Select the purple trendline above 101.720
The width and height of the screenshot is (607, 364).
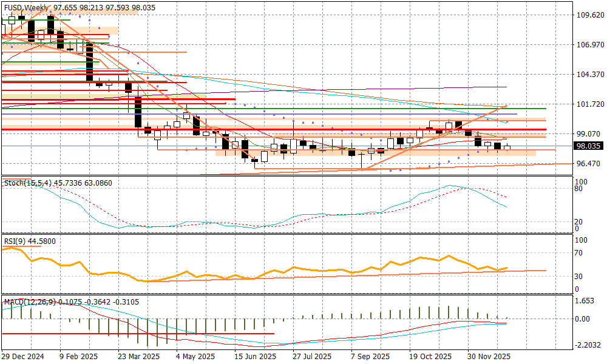tap(425, 88)
